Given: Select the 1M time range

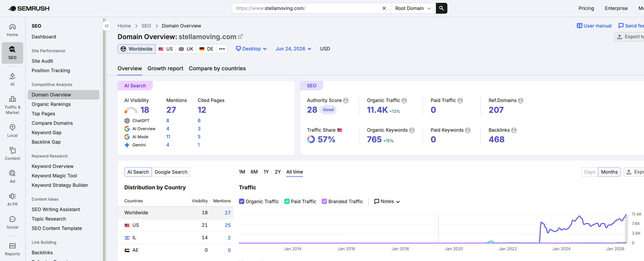Looking at the screenshot, I should [x=242, y=172].
